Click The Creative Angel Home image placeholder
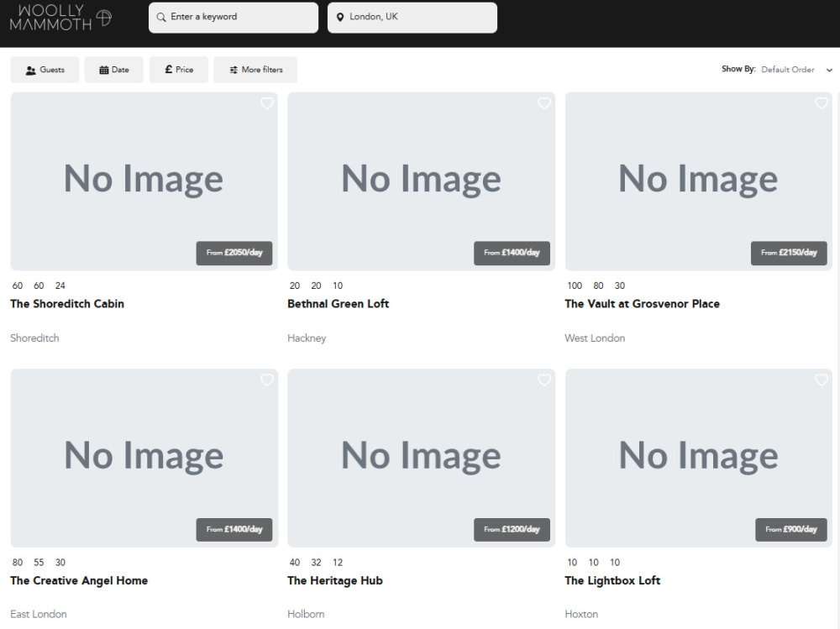This screenshot has width=840, height=629. pos(144,458)
